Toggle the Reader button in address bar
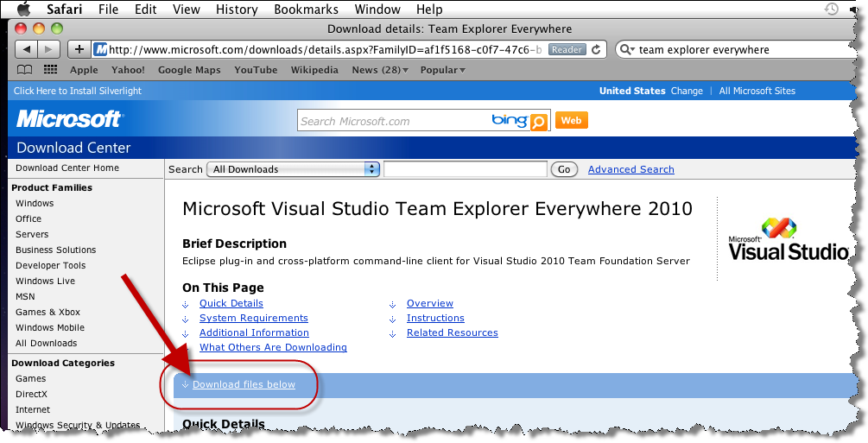The width and height of the screenshot is (868, 443). [567, 49]
